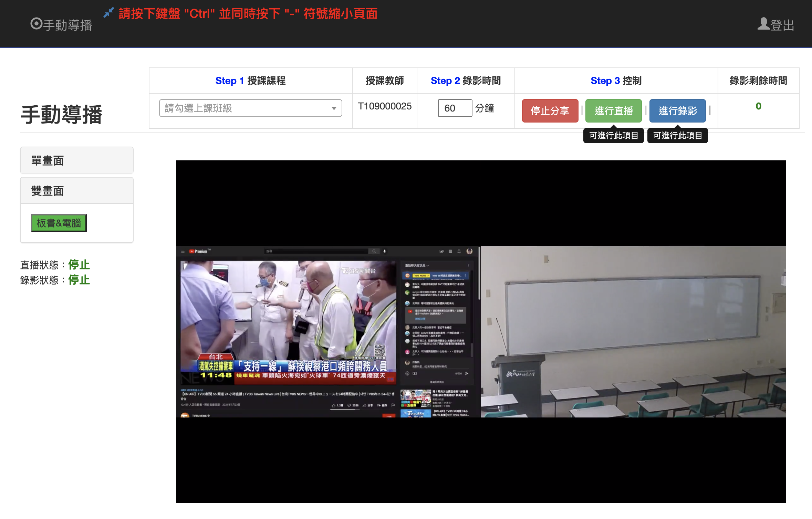The height and width of the screenshot is (519, 812).
Task: Select the 雙畫面 panel header
Action: pos(77,190)
